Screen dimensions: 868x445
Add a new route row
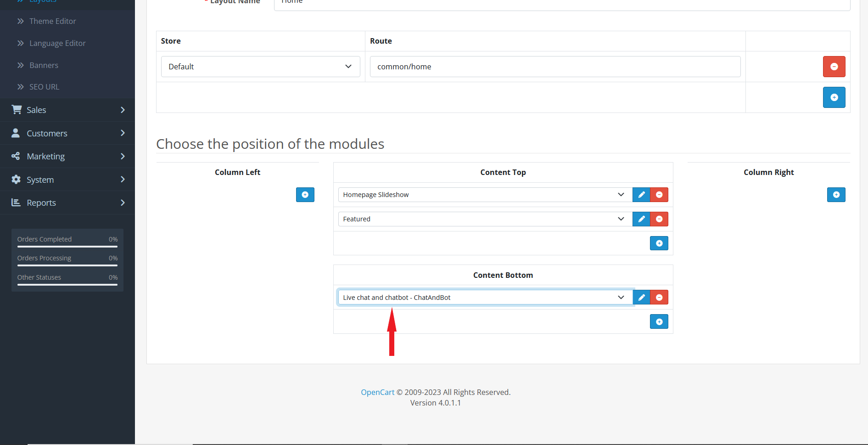(x=834, y=97)
